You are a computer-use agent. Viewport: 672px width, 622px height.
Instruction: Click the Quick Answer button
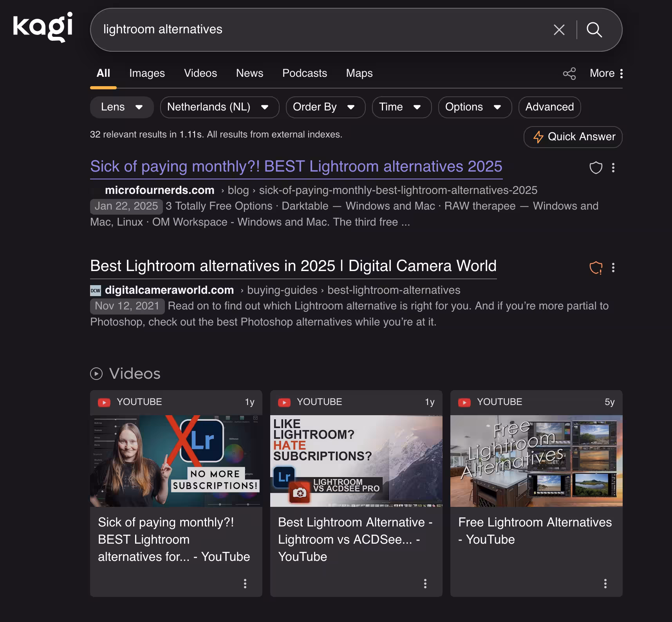pos(573,137)
